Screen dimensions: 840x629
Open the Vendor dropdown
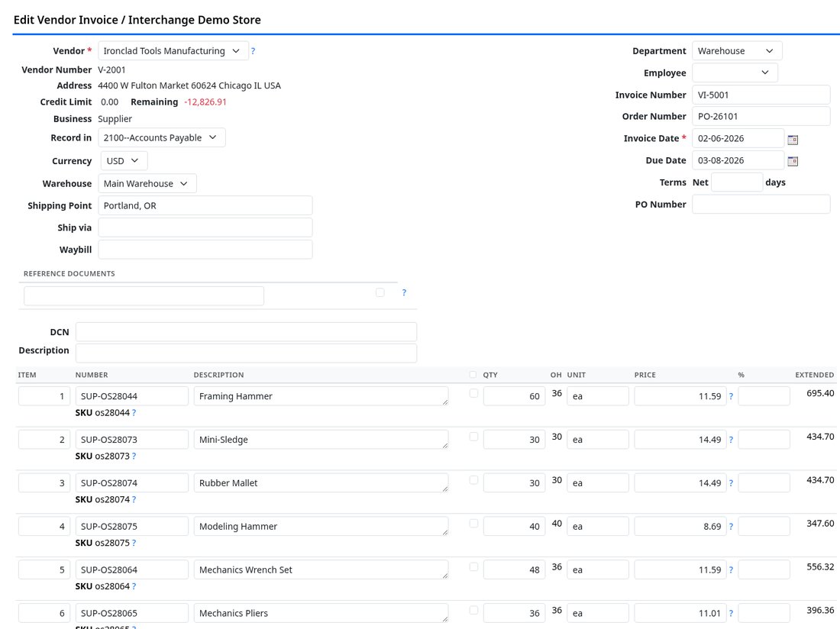173,51
